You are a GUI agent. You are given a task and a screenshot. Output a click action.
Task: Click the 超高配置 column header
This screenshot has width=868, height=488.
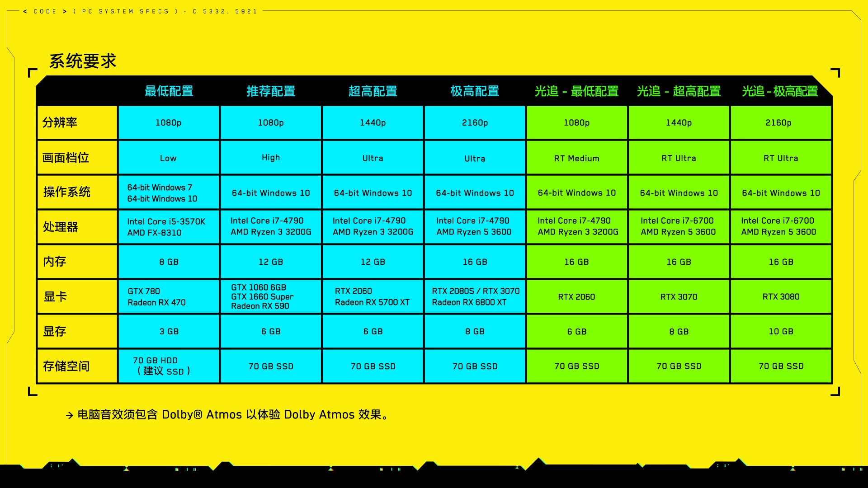(x=373, y=91)
